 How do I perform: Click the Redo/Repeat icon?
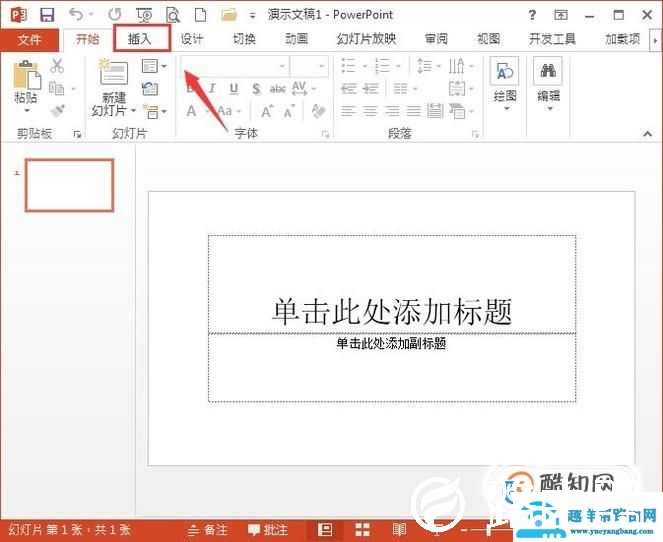click(115, 15)
